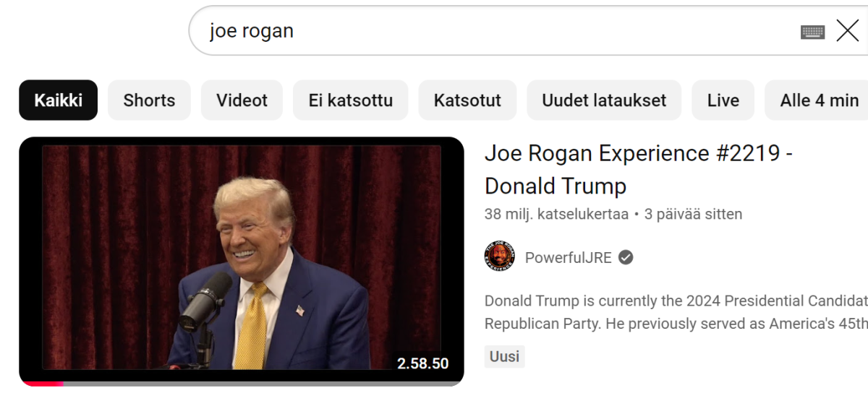
Task: Clear the search text with X icon
Action: click(847, 31)
